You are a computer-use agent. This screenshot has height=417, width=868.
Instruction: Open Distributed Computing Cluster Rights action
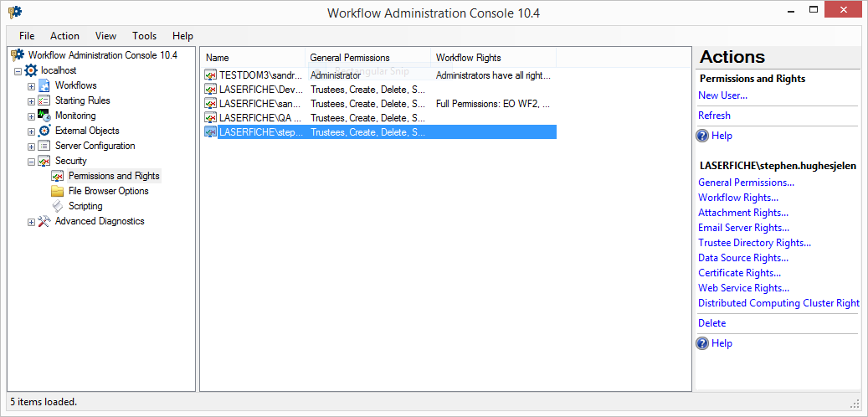tap(779, 303)
